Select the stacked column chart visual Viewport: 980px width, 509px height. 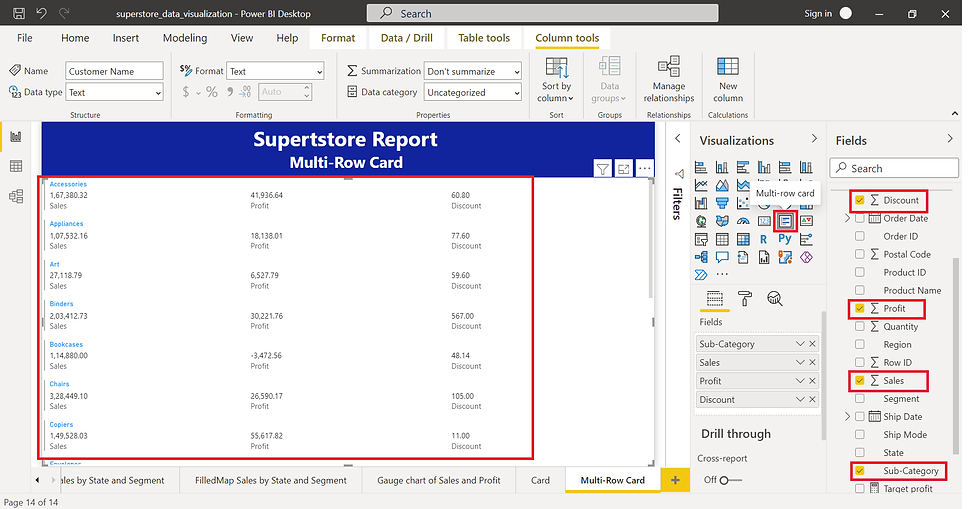tap(722, 167)
